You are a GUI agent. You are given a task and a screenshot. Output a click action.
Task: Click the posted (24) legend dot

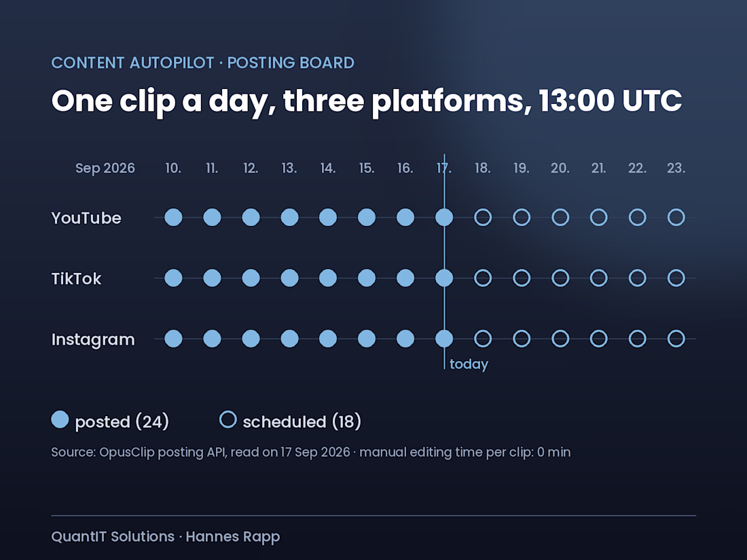(60, 419)
